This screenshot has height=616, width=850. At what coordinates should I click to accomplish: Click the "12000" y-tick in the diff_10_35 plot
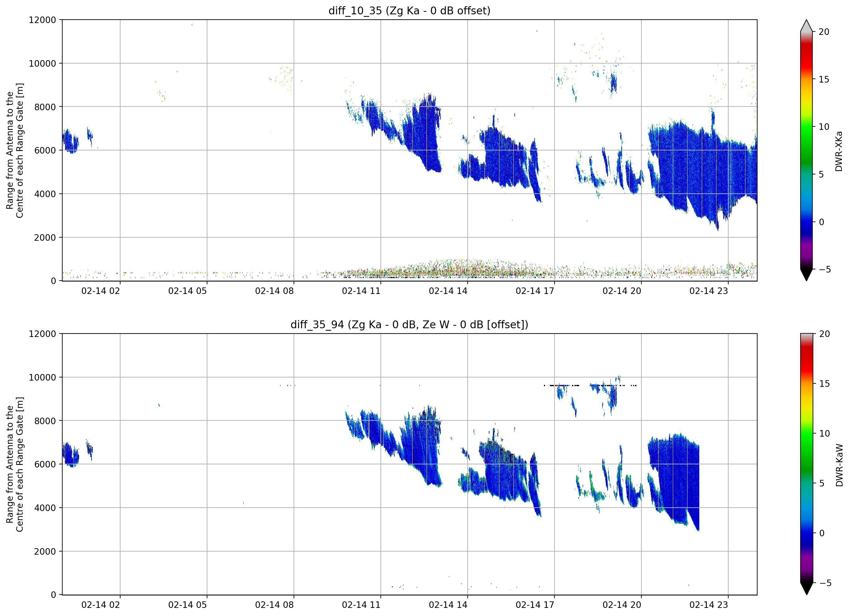[42, 20]
